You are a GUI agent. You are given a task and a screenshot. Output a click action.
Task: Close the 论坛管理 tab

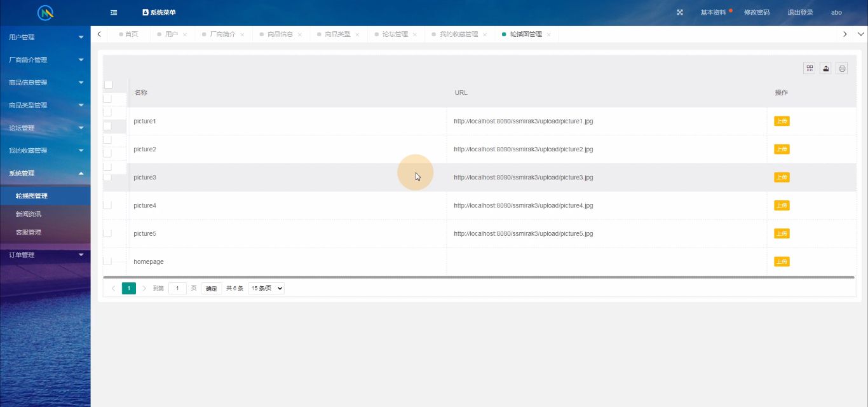(415, 35)
